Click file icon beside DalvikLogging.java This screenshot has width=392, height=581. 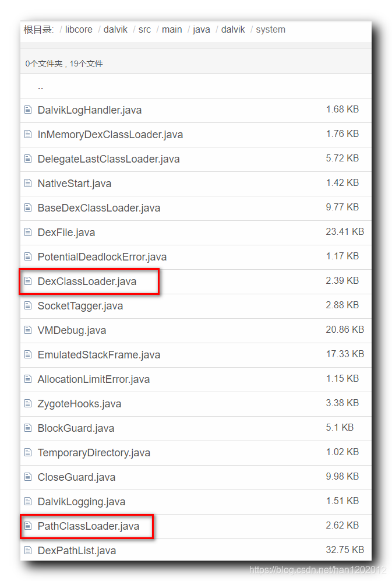(x=28, y=501)
